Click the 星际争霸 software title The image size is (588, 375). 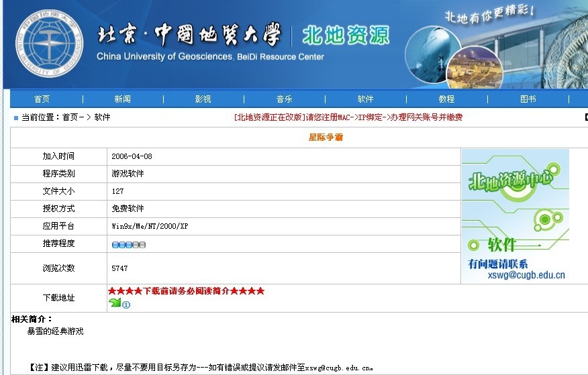pos(326,138)
